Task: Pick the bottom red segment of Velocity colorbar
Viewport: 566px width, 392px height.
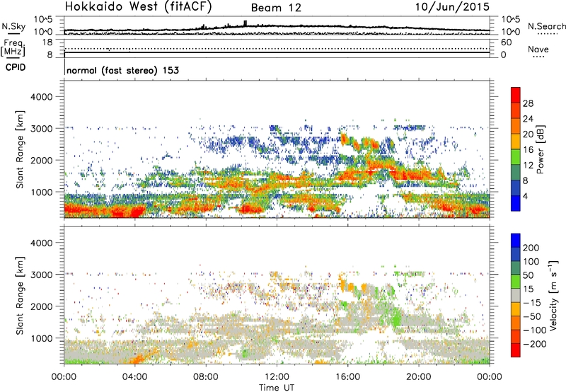Action: click(516, 350)
